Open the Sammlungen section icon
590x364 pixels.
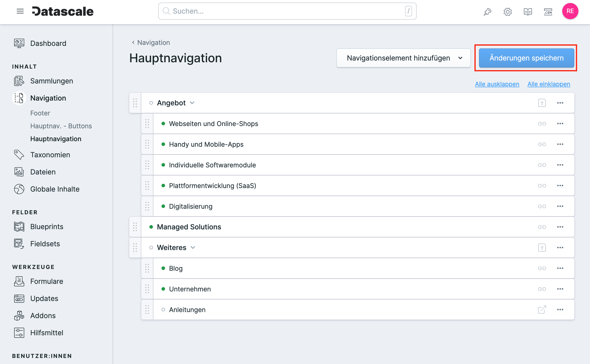pos(19,81)
